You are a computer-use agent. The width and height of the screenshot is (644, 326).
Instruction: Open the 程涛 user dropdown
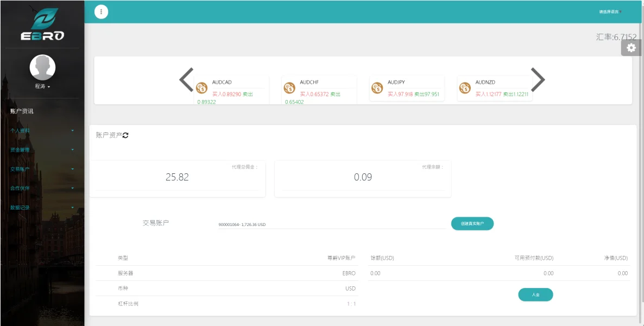pyautogui.click(x=42, y=86)
